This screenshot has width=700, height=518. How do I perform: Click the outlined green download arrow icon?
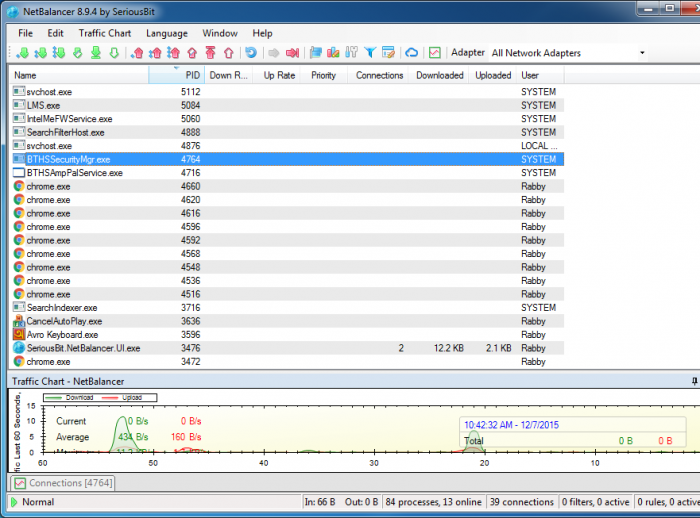pos(114,53)
